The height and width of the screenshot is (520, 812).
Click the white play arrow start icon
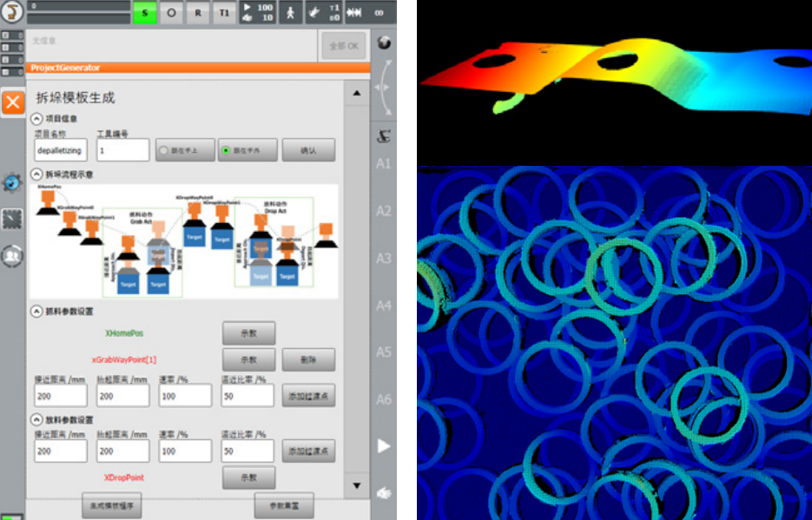[384, 446]
